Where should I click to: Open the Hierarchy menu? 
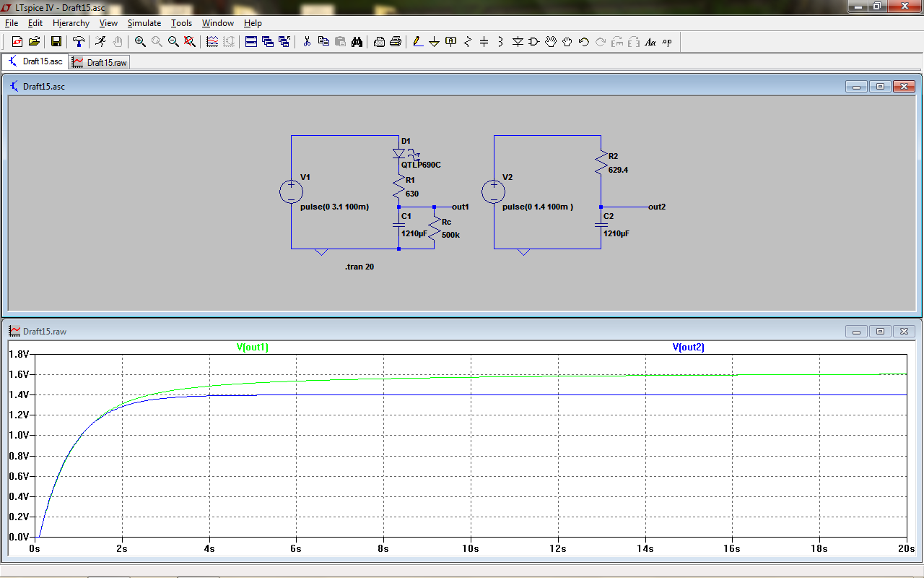tap(71, 23)
